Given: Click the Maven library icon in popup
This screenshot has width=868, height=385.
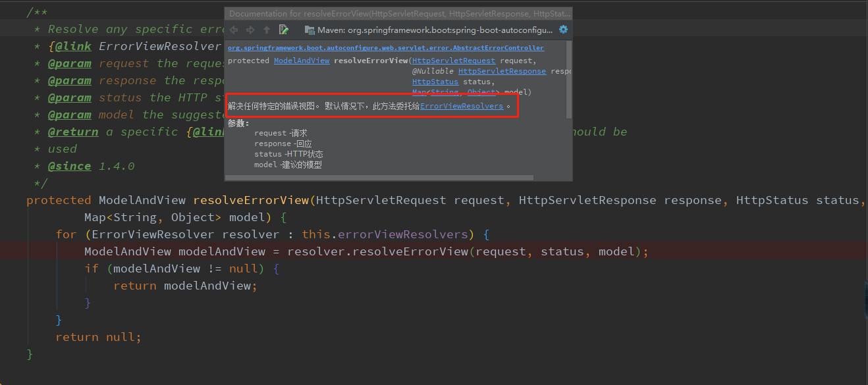Looking at the screenshot, I should pos(310,30).
